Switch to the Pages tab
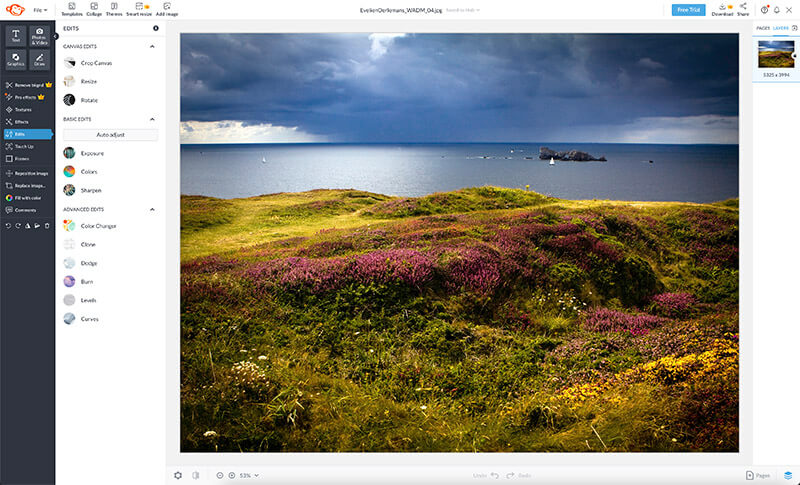This screenshot has height=485, width=800. 763,28
